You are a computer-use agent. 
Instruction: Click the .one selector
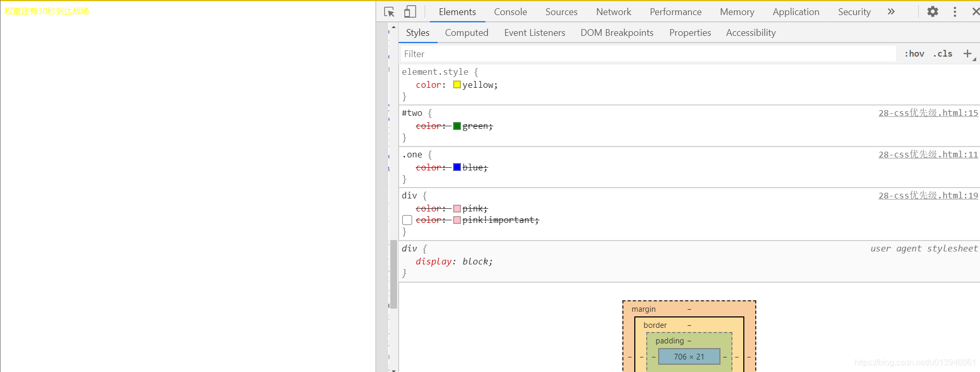tap(412, 154)
